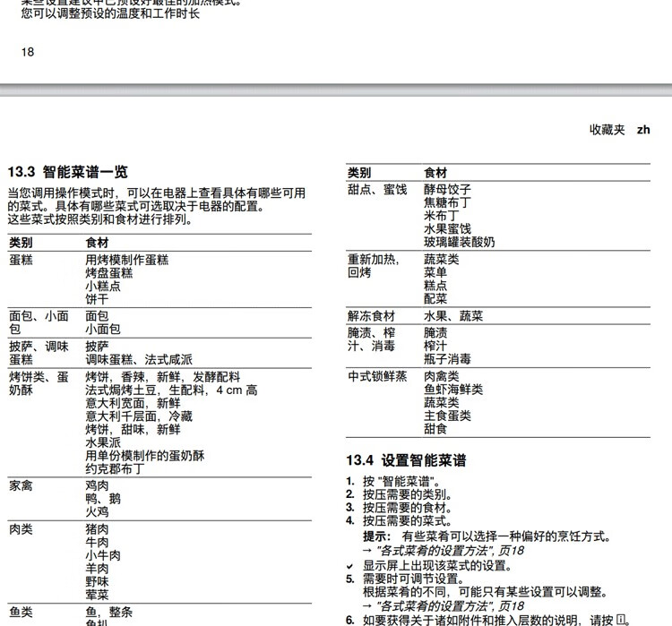Click the 肉类 category cell
Viewport: 672px width, 626px height.
(21, 529)
